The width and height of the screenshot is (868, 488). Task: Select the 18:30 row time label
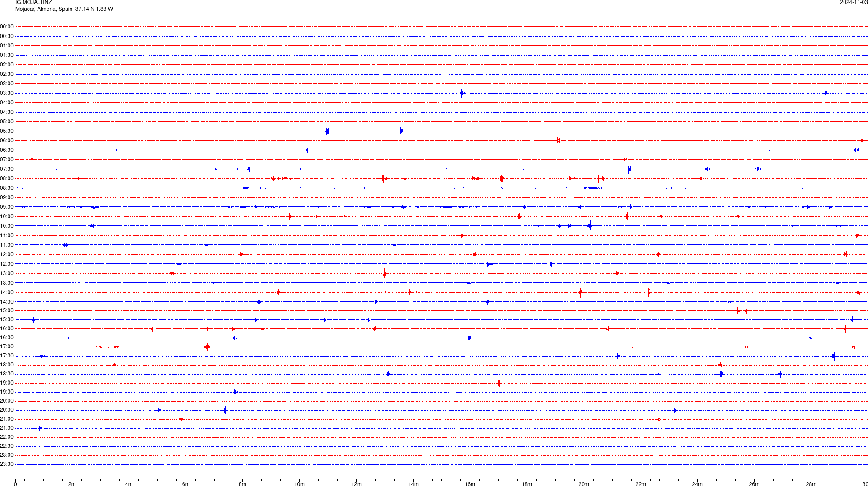click(x=7, y=374)
